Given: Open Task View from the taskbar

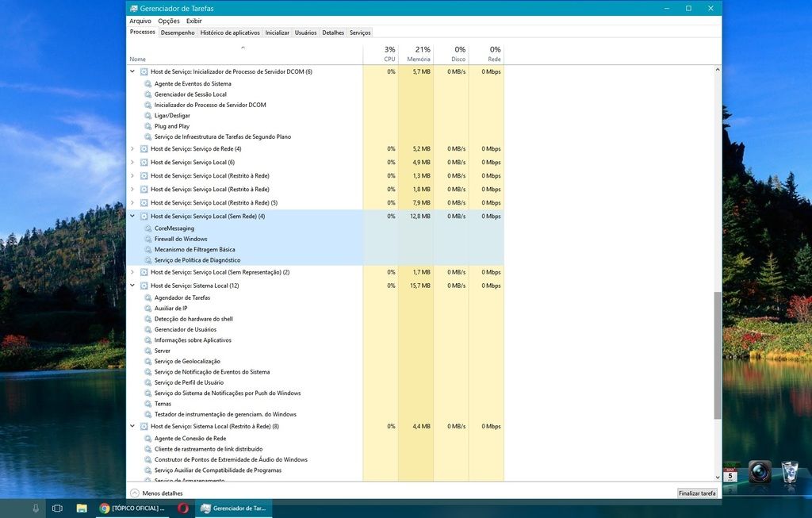Looking at the screenshot, I should 57,508.
